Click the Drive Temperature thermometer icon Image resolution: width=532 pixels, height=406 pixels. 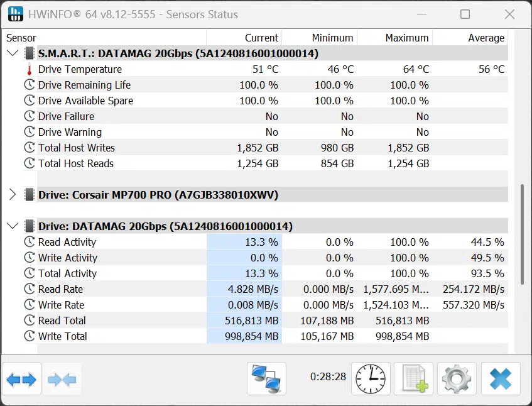pyautogui.click(x=30, y=69)
